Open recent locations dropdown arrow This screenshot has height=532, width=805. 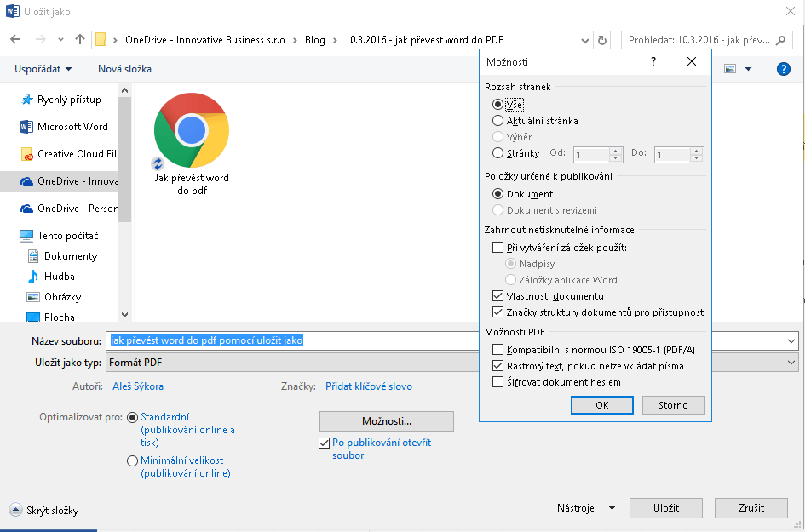(x=584, y=40)
